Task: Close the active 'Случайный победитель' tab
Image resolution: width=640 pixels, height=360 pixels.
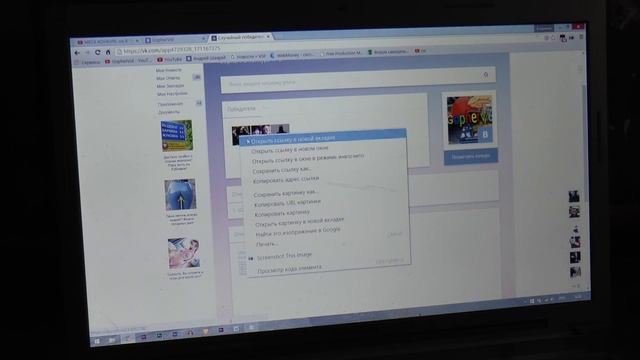Action: tap(268, 37)
